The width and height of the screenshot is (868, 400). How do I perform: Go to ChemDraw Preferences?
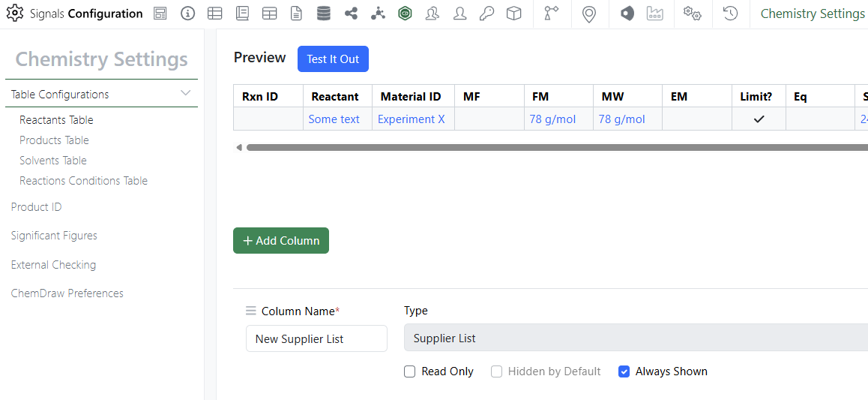[67, 293]
